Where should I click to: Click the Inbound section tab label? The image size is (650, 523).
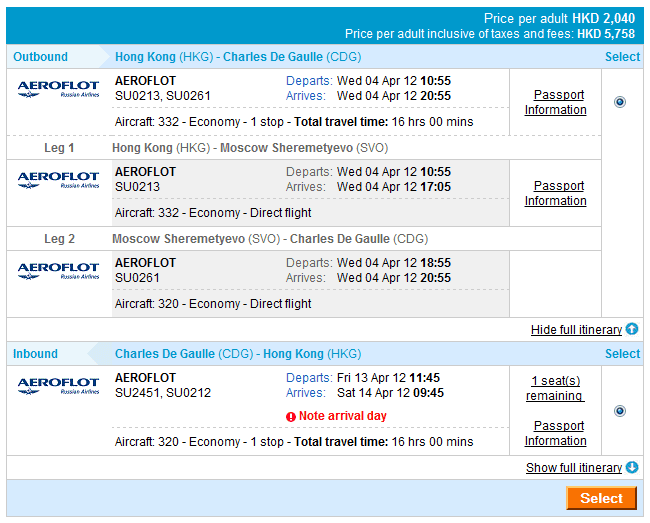(x=36, y=354)
